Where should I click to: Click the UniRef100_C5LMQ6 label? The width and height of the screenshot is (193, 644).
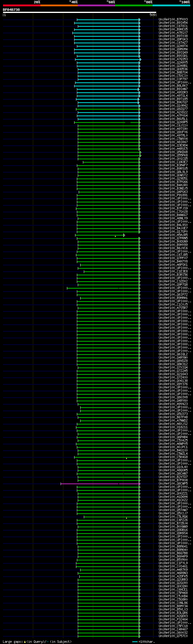click(x=173, y=517)
